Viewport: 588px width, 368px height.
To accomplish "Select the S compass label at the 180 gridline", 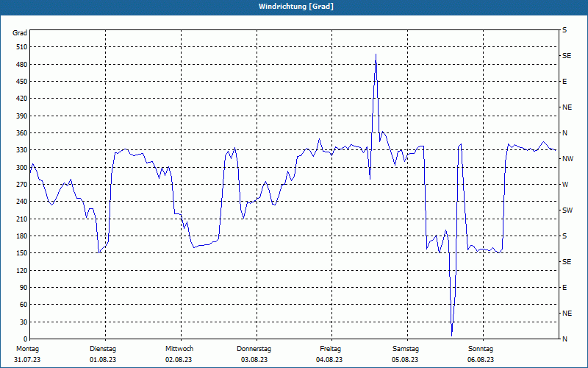I will point(564,236).
